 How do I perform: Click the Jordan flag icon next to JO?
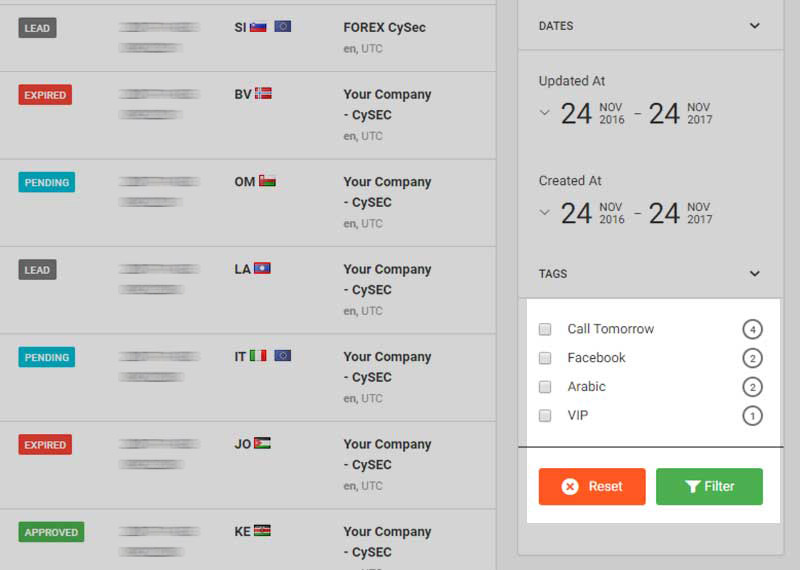click(262, 444)
